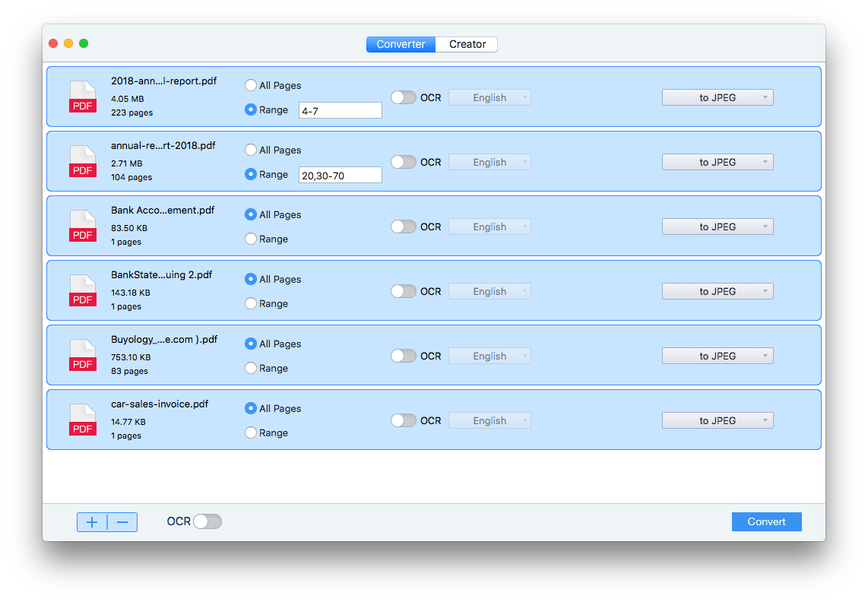Select Range option for Buyology PDF
Viewport: 868px width, 602px height.
click(251, 368)
